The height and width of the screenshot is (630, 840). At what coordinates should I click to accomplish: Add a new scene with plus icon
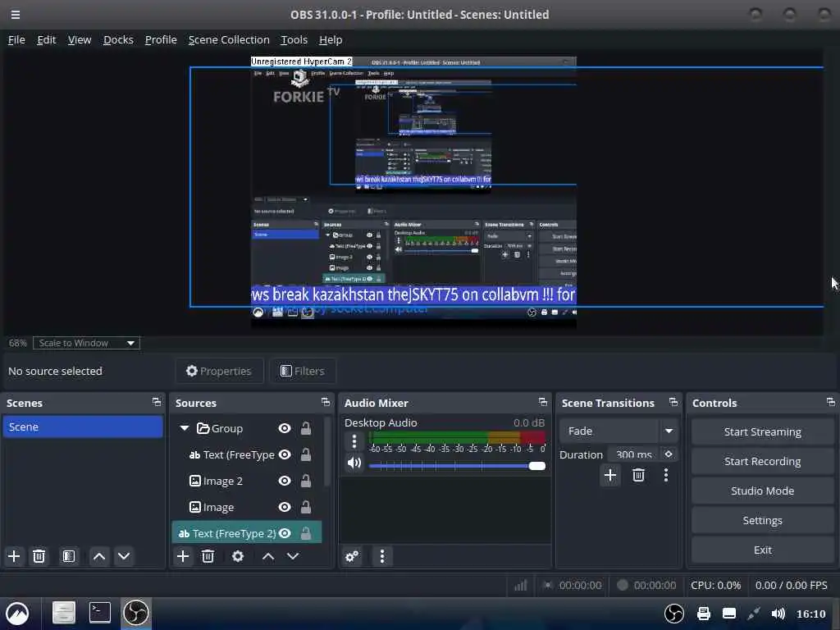point(14,556)
